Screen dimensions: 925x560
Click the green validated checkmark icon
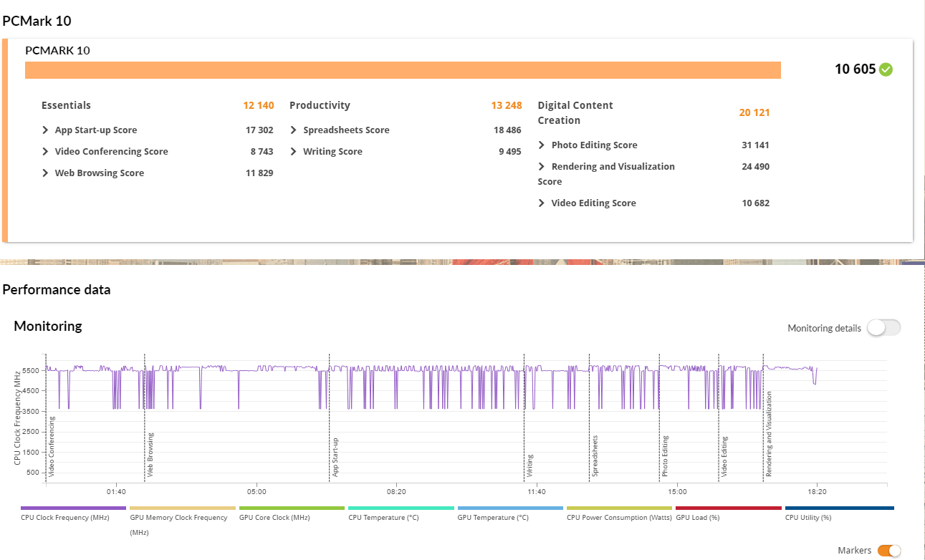886,69
